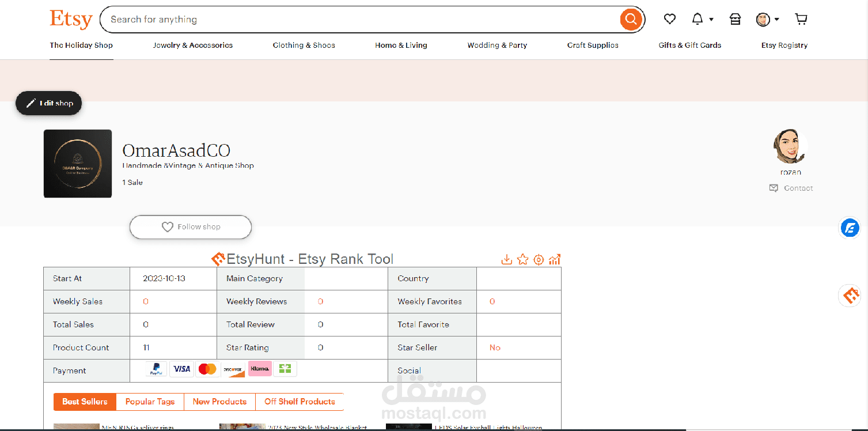Click the Edit shop button

[48, 103]
